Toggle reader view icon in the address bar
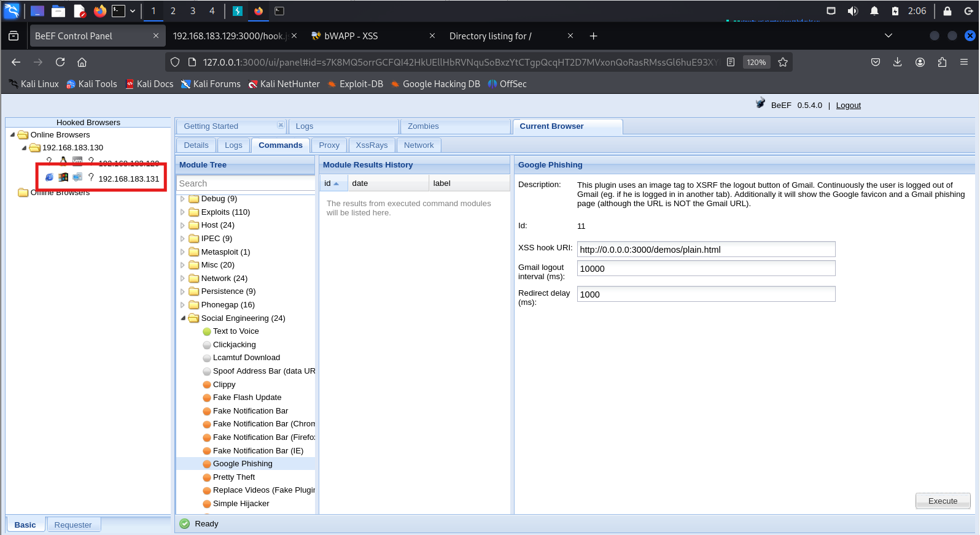The width and height of the screenshot is (980, 535). click(731, 62)
